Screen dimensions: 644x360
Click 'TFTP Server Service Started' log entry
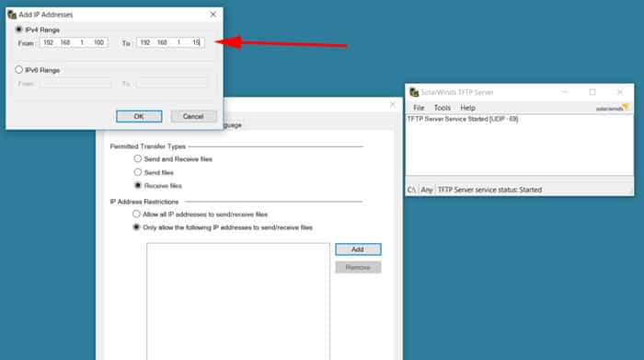point(463,119)
